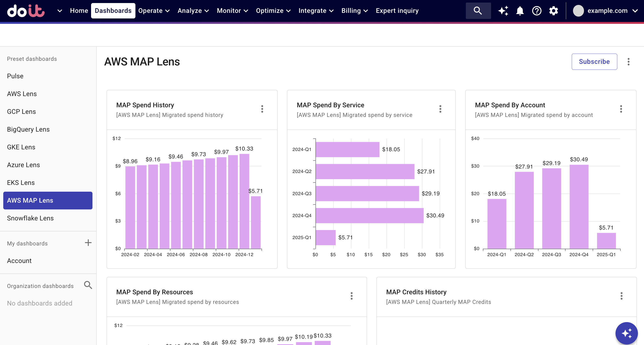Click $30.49 label in Spend By Service
The height and width of the screenshot is (345, 644).
435,216
